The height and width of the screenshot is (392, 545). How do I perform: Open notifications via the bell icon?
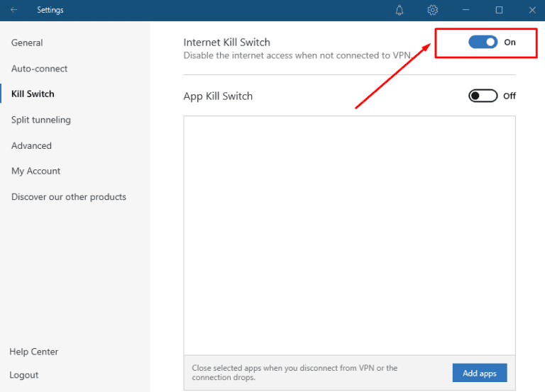tap(400, 10)
